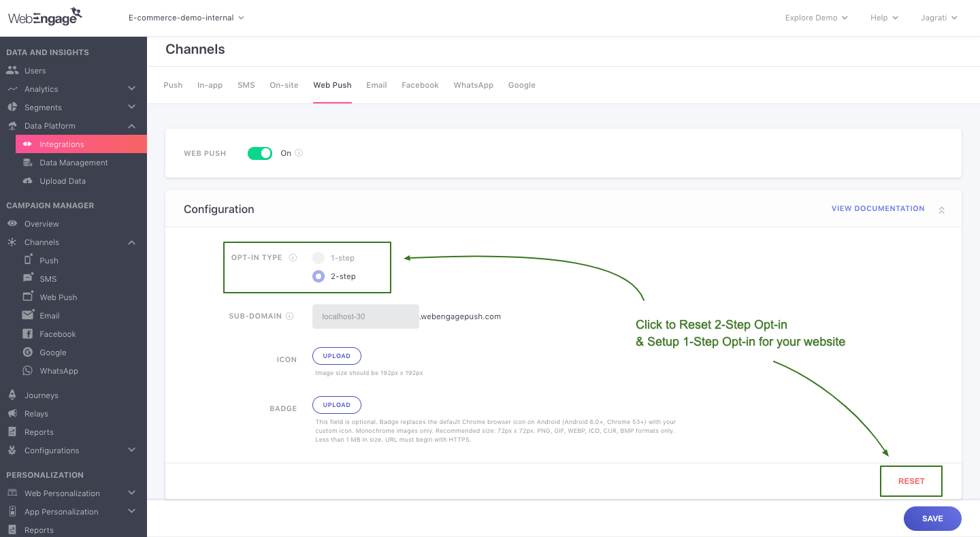The height and width of the screenshot is (537, 980).
Task: Switch to the WhatsApp channel tab
Action: point(474,85)
